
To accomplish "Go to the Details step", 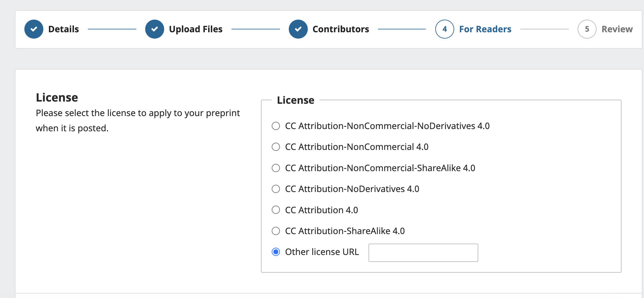I will point(64,29).
